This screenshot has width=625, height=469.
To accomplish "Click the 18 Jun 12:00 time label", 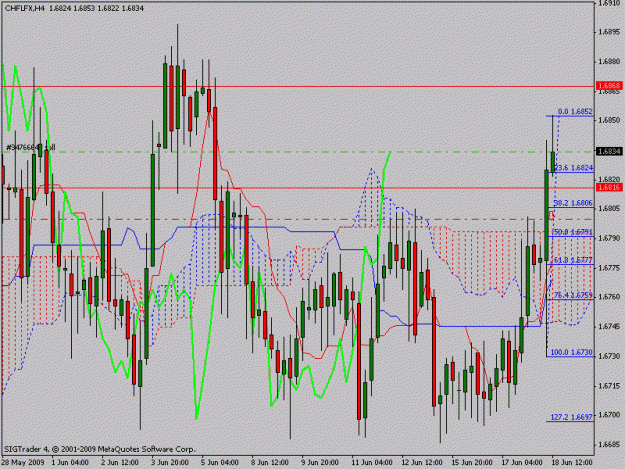I will click(572, 462).
